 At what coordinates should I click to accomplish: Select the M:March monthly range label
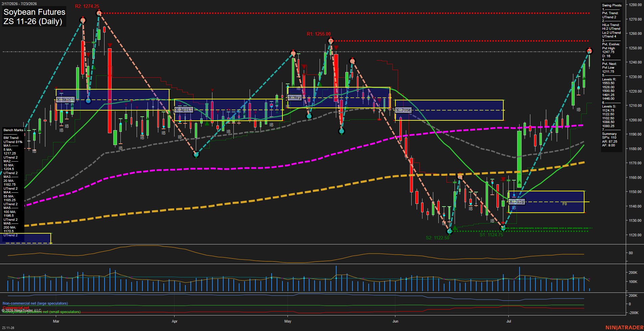click(x=65, y=99)
